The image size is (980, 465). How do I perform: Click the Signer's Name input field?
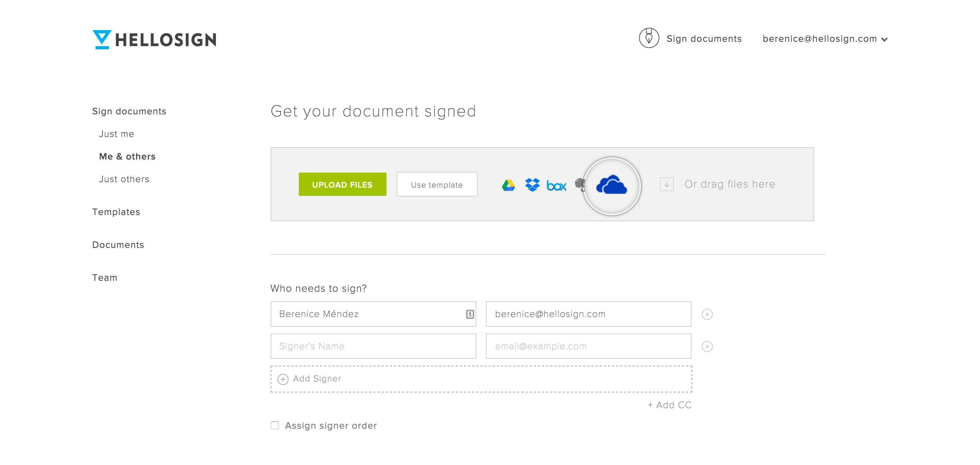pos(375,346)
